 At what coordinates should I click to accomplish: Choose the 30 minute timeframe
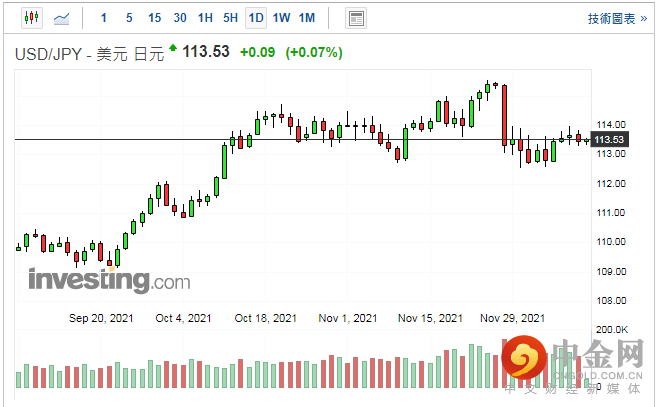pyautogui.click(x=180, y=18)
